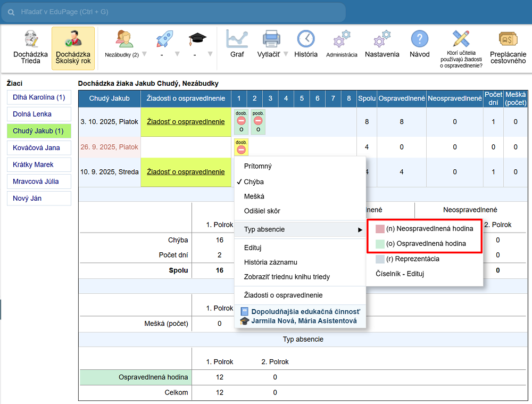Image resolution: width=532 pixels, height=404 pixels.
Task: Expand the Vytlačiť print dropdown arrow
Action: point(286,54)
